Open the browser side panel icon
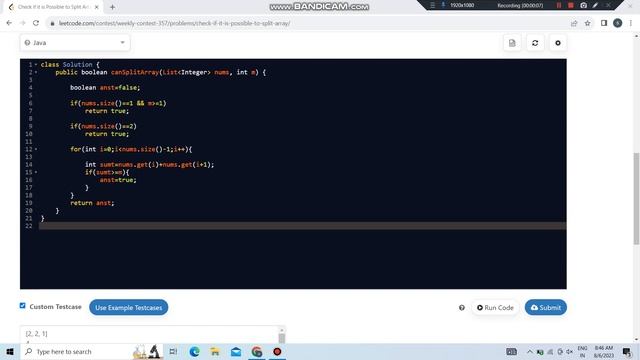The image size is (640, 360). (604, 23)
